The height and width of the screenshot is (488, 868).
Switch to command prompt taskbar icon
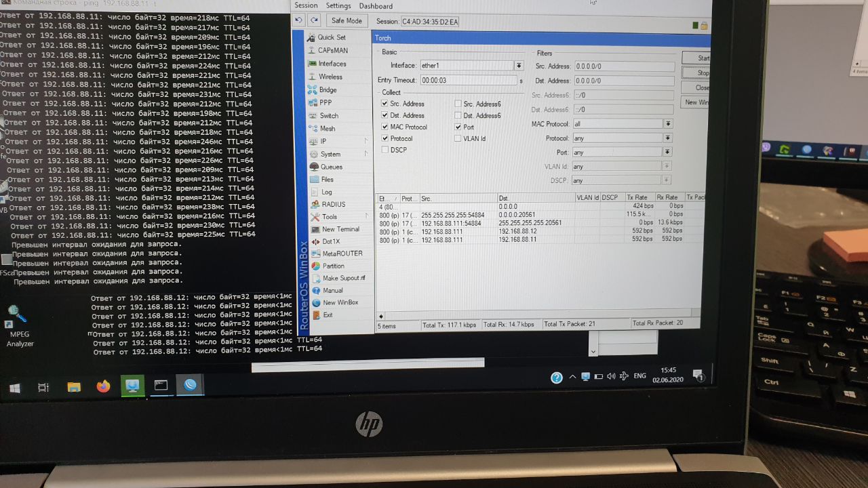[x=161, y=386]
